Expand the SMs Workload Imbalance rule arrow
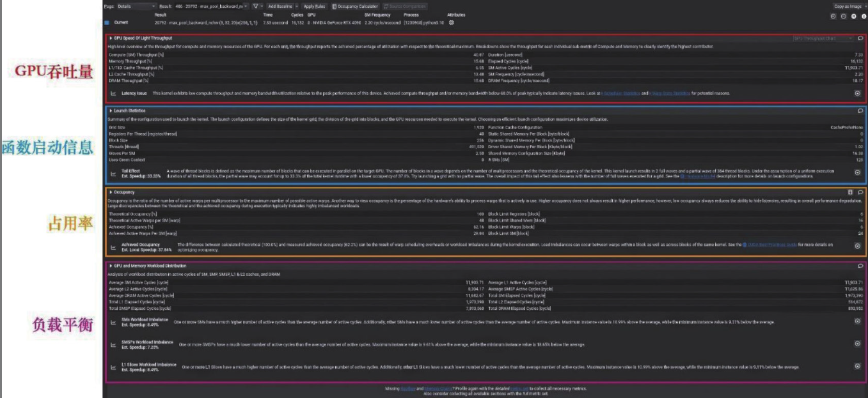868x398 pixels. (858, 321)
